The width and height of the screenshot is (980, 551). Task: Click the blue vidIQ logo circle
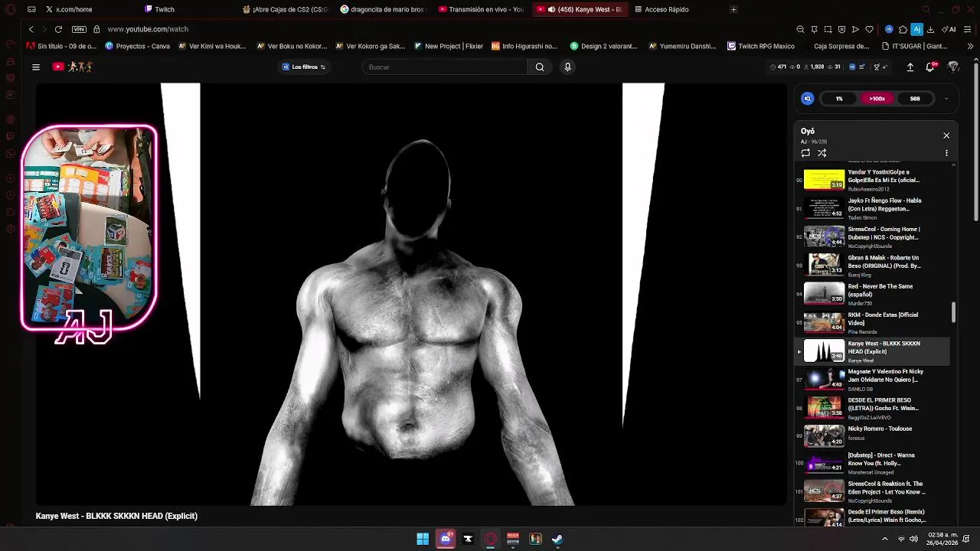point(807,99)
